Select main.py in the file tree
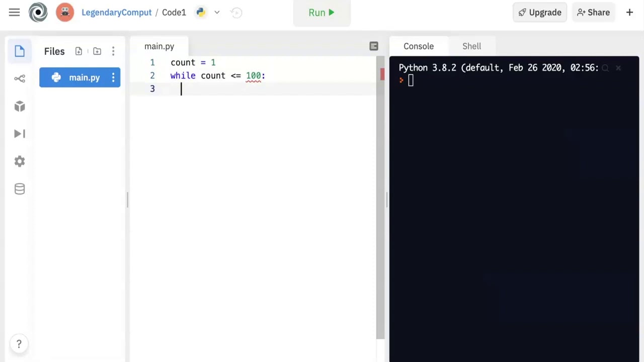Screen dimensions: 644x362 tap(80, 77)
